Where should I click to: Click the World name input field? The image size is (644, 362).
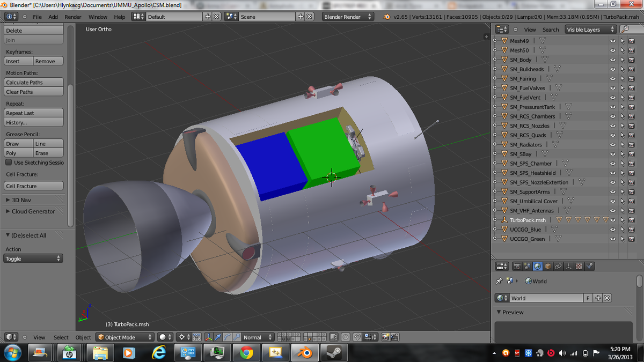point(546,298)
